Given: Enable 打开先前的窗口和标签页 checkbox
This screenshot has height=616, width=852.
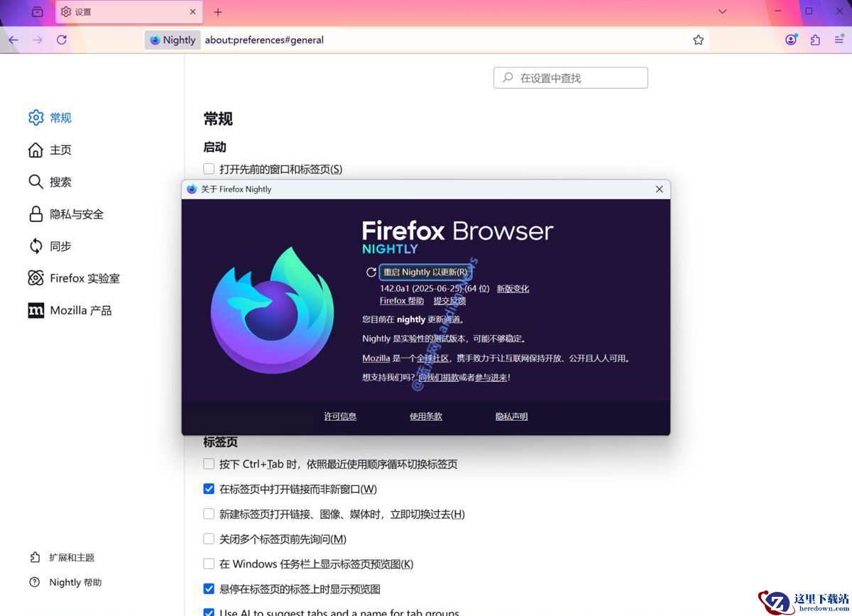Looking at the screenshot, I should pos(209,169).
